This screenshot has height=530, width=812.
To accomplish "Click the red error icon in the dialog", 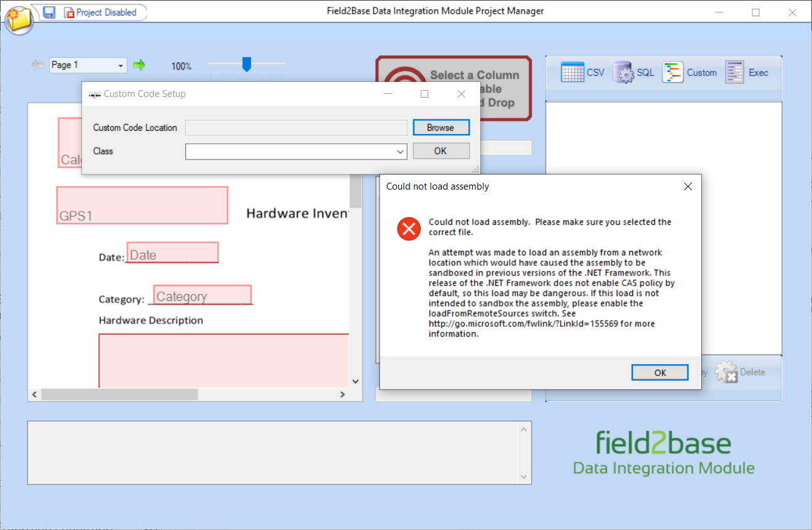I will 409,229.
